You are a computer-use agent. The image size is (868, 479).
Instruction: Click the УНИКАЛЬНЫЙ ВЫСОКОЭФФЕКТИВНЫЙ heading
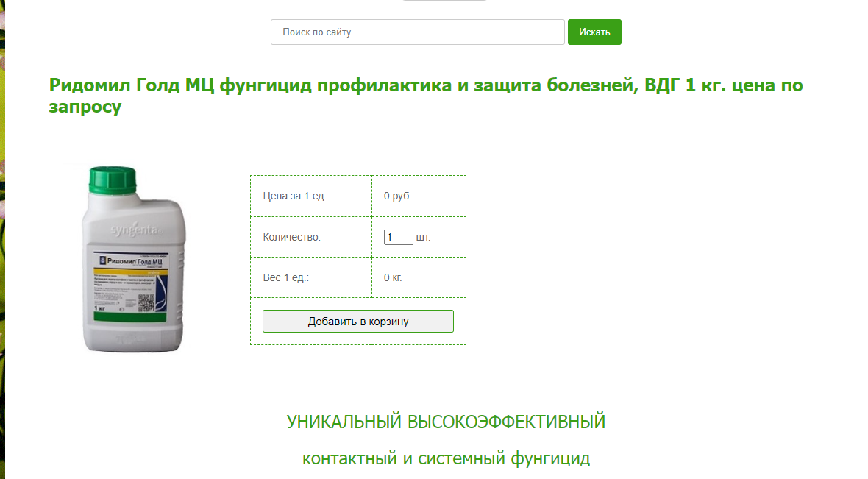[x=446, y=422]
